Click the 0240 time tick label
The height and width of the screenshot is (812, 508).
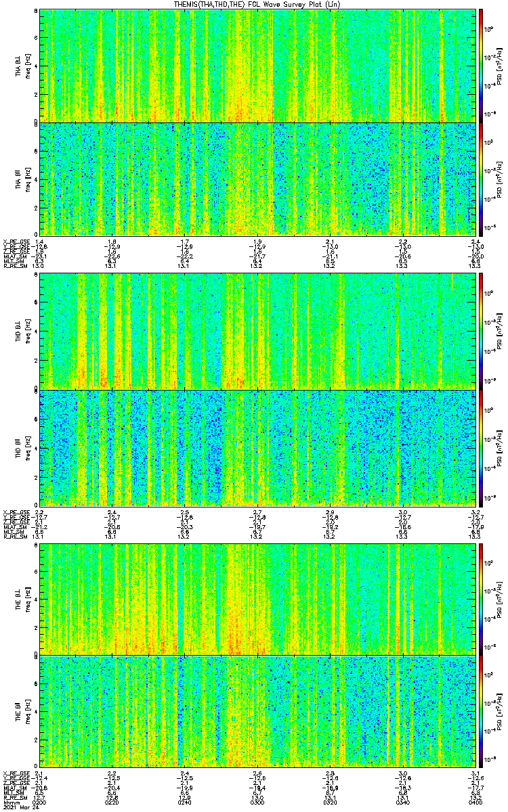(185, 802)
